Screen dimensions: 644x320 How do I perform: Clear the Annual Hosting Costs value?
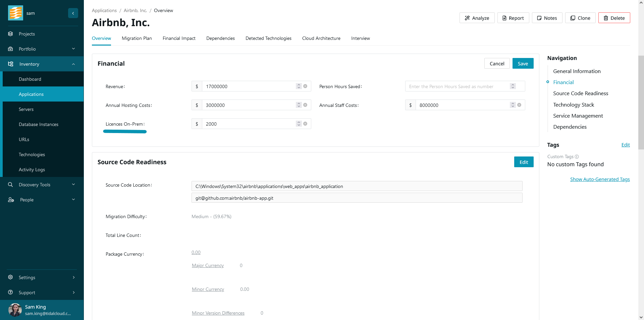pyautogui.click(x=305, y=105)
